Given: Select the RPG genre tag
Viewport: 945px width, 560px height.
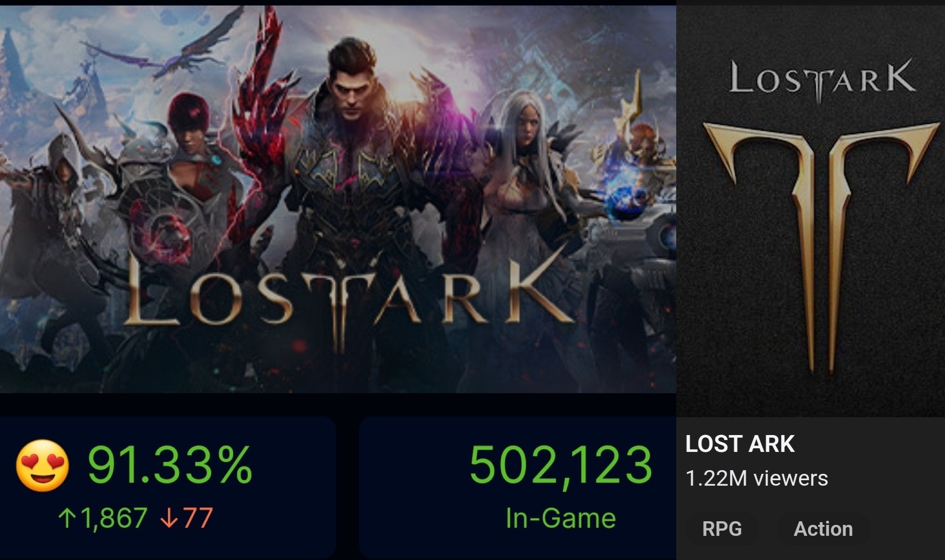Looking at the screenshot, I should [722, 529].
